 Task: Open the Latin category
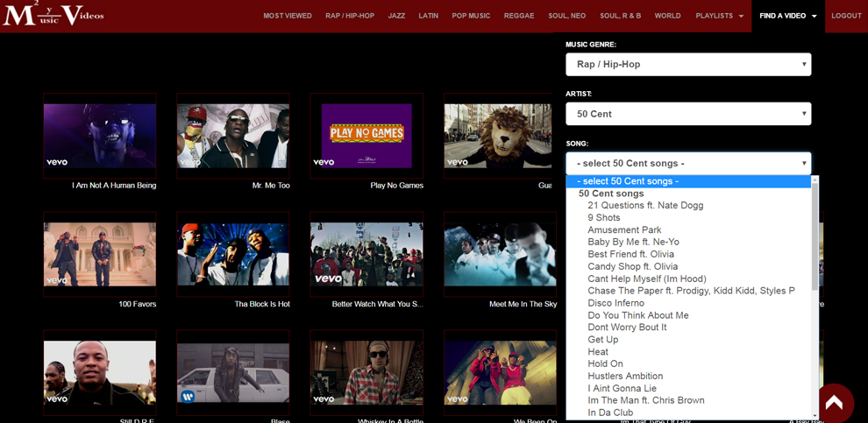click(x=429, y=16)
